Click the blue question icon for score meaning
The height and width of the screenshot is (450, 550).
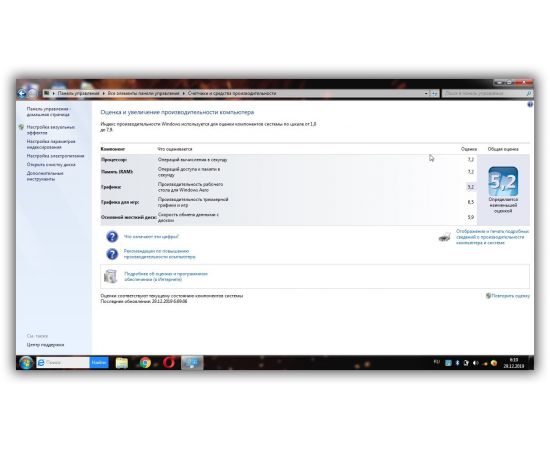pyautogui.click(x=112, y=237)
